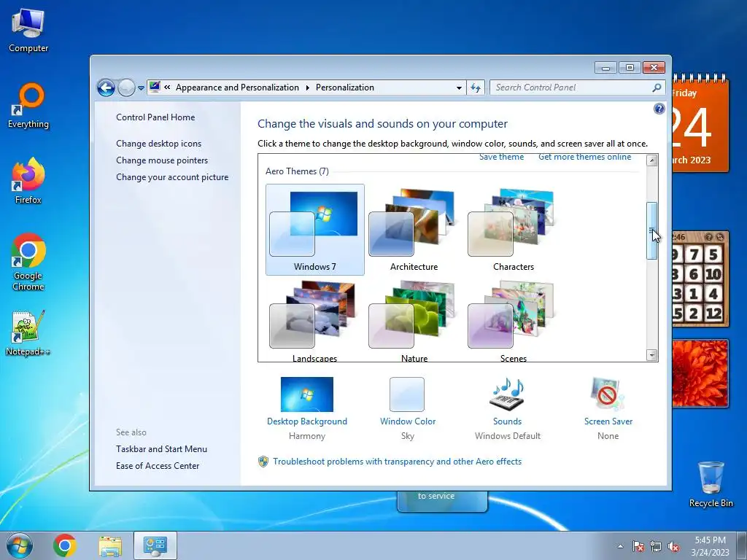Click the Windows Start button
Viewport: 747px width, 560px height.
pos(20,545)
